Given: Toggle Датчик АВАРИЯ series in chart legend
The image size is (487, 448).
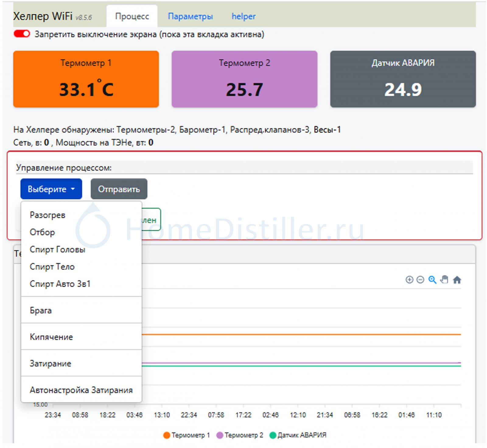Looking at the screenshot, I should pyautogui.click(x=298, y=435).
